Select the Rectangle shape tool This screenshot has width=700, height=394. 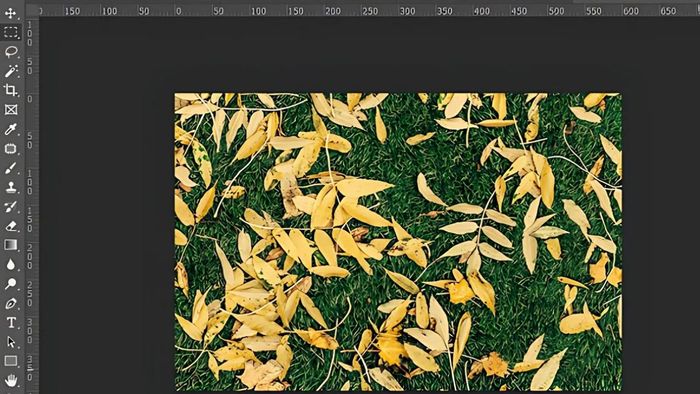coord(11,361)
